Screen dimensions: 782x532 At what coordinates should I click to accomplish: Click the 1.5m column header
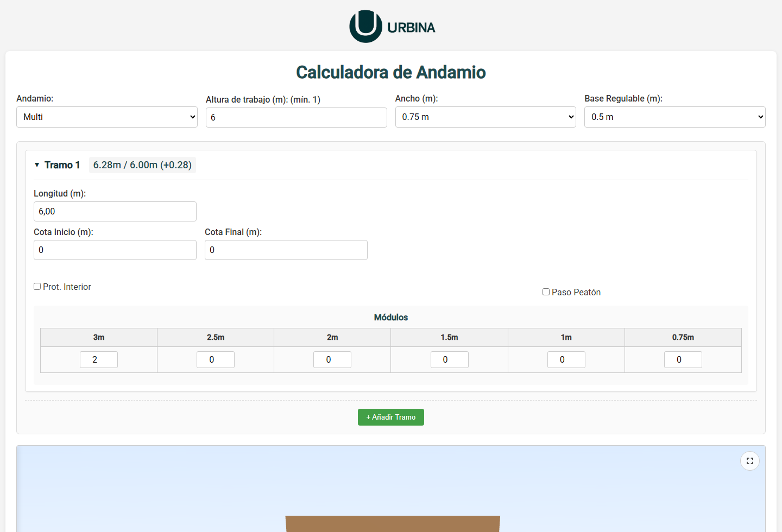[450, 338]
